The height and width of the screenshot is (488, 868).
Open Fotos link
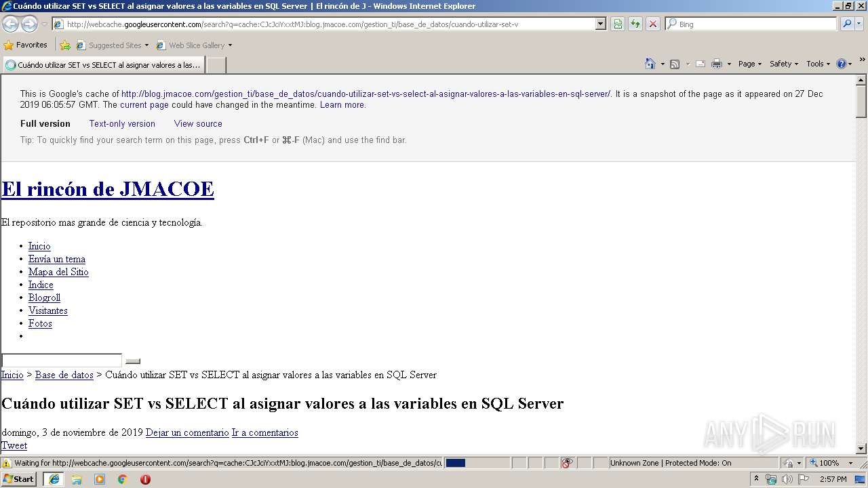coord(40,323)
